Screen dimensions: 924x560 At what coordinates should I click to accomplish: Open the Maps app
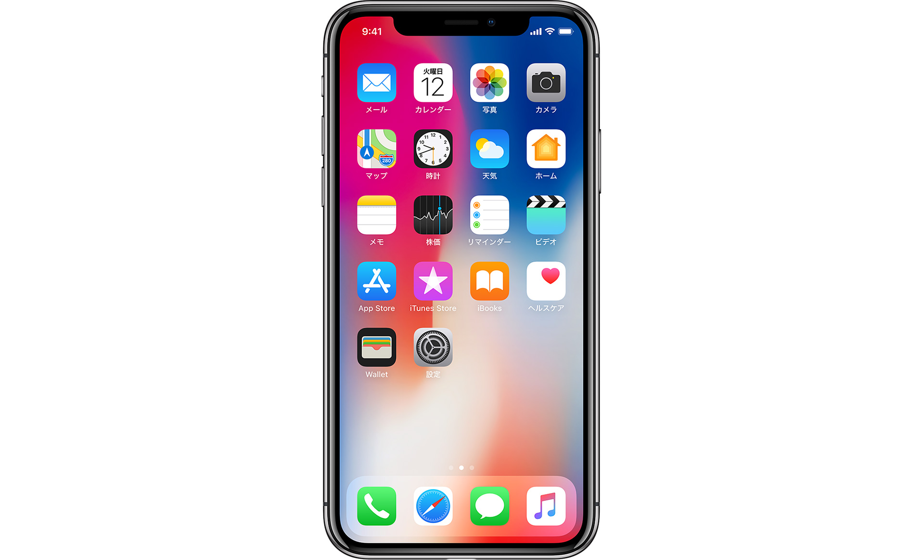375,156
